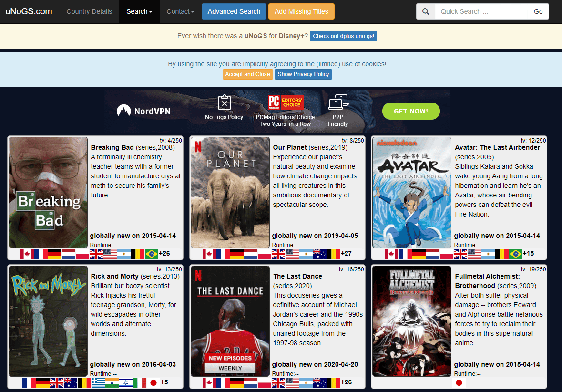Screen dimensions: 562x392
Task: Click the 'tv: 19/250' rating label
Action: click(533, 269)
